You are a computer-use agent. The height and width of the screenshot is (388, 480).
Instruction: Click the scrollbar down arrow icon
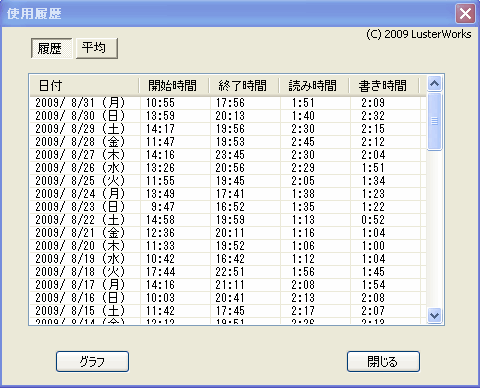pos(434,315)
